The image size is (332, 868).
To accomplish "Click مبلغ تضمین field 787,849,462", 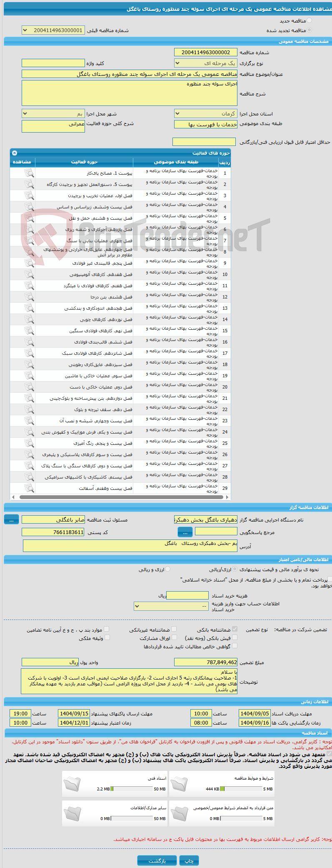I will pyautogui.click(x=205, y=662).
